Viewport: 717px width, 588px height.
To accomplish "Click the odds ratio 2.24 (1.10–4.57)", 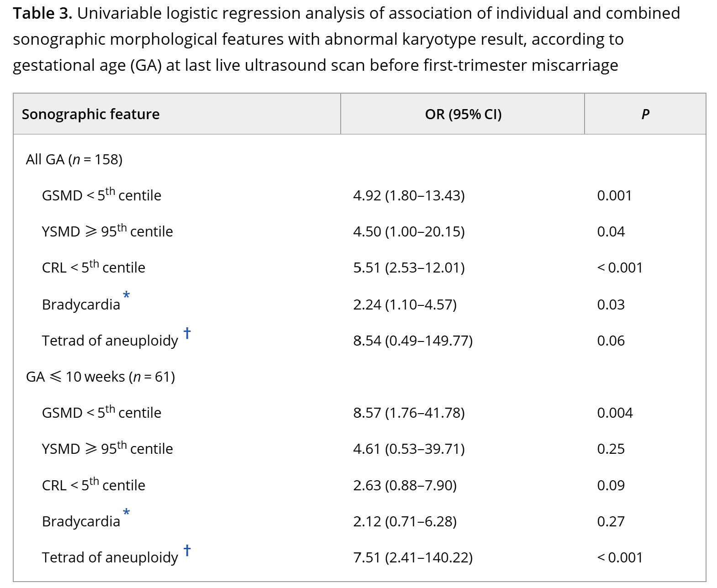I will click(405, 304).
